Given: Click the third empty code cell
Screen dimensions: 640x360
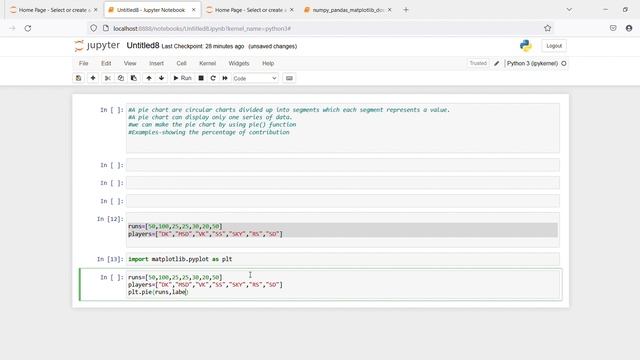Looking at the screenshot, I should [343, 201].
